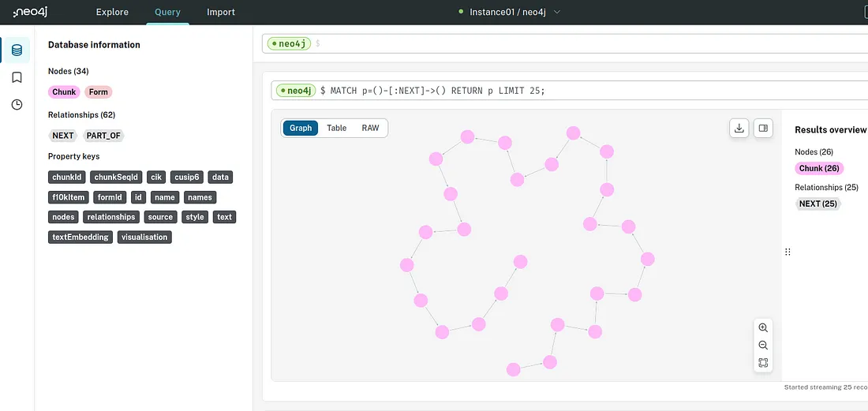This screenshot has height=411, width=868.
Task: Open the Instance01 / neo4j dropdown
Action: click(509, 12)
